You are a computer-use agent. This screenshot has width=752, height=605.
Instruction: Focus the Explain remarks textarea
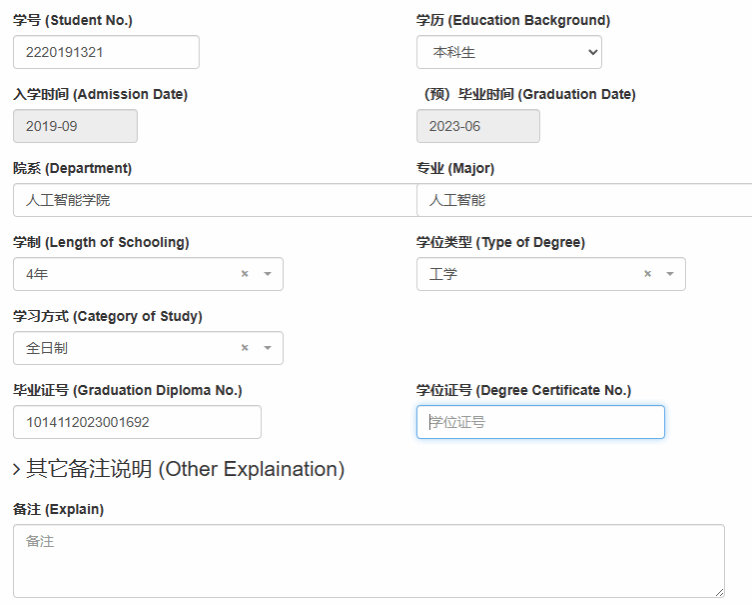pyautogui.click(x=368, y=560)
